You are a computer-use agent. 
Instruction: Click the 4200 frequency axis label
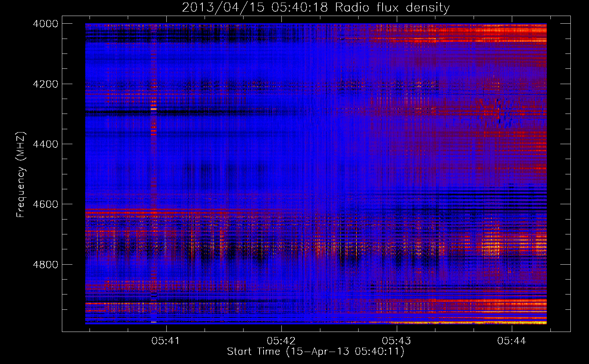coord(46,84)
